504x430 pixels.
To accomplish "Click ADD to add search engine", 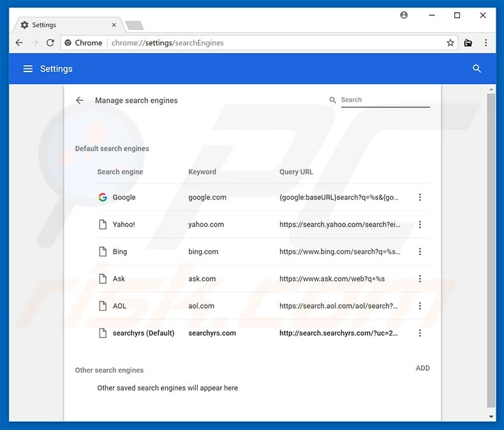I will [422, 368].
